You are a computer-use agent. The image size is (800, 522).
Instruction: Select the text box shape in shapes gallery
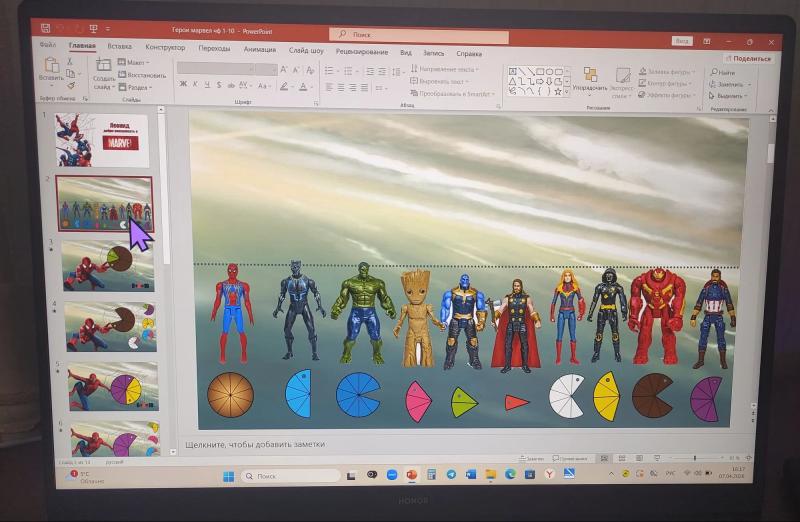point(513,71)
